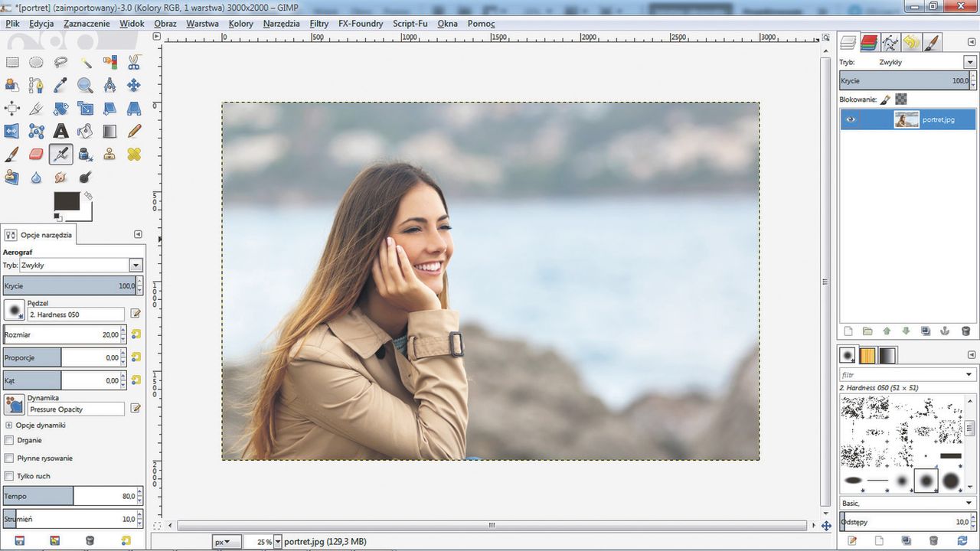The height and width of the screenshot is (551, 980).
Task: Click the duplicate layer icon
Action: [926, 331]
